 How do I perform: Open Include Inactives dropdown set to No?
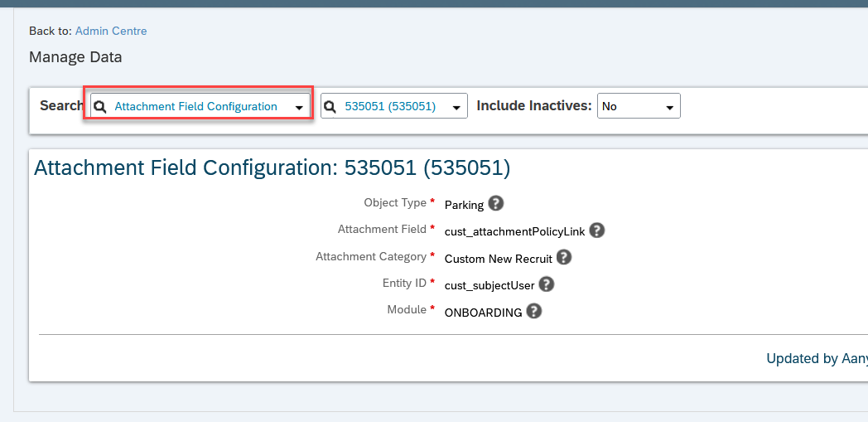coord(639,106)
